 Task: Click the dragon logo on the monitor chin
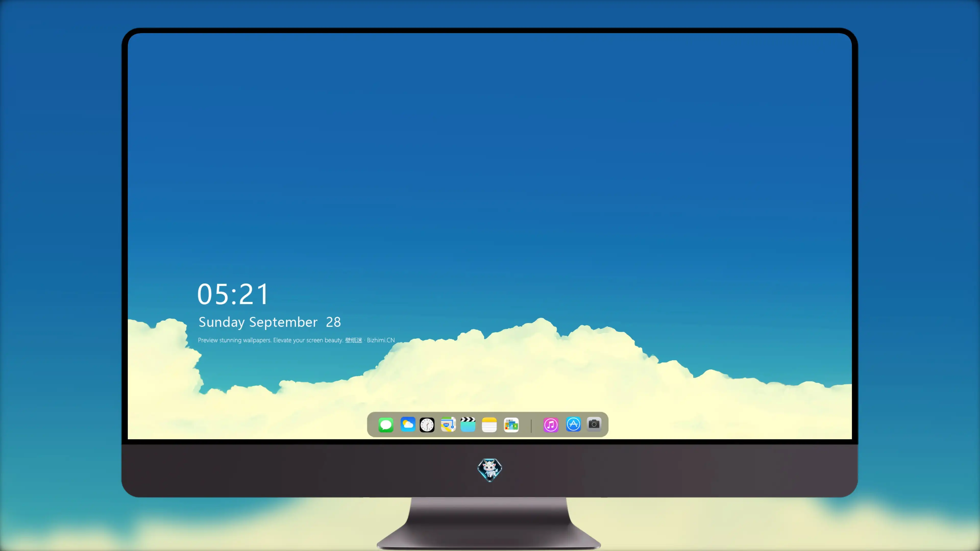click(490, 470)
